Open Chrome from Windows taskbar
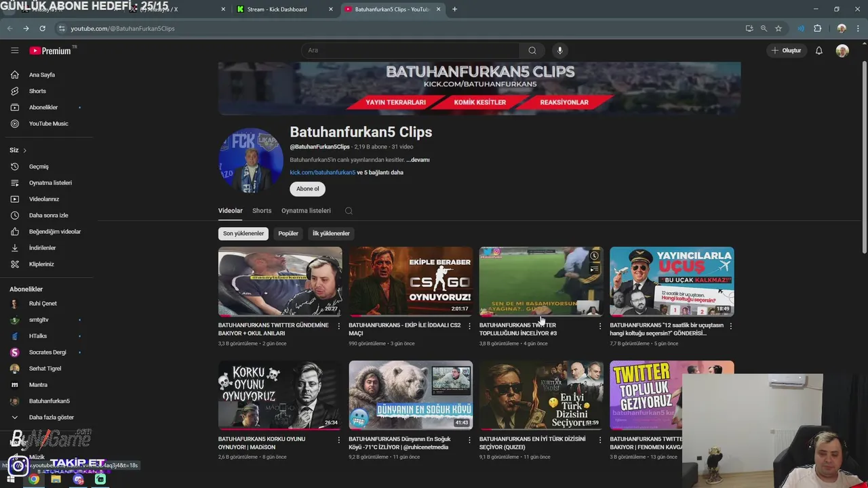Viewport: 868px width, 488px height. coord(33,479)
